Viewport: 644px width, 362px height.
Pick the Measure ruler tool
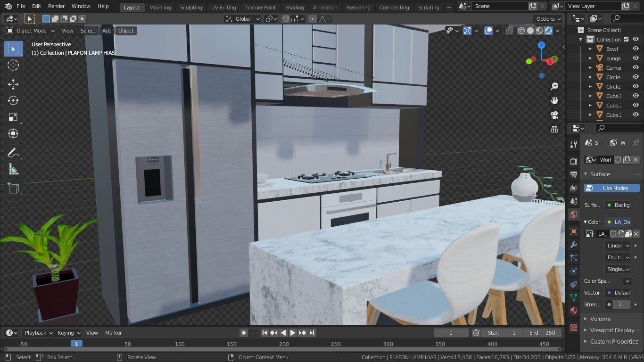(x=13, y=170)
